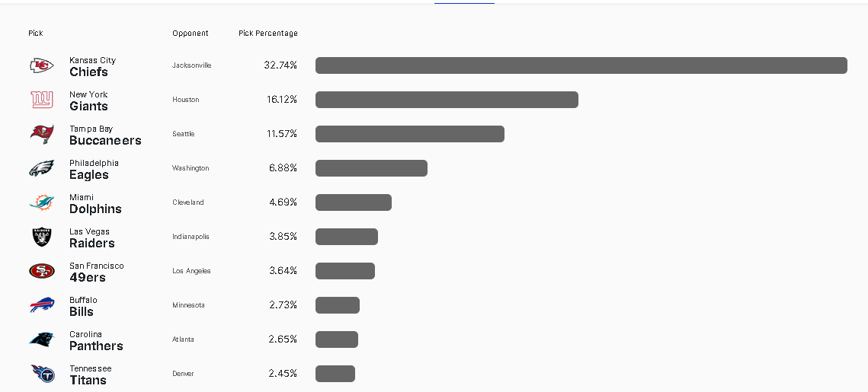The image size is (868, 392).
Task: Click the Philadelphia Eagles logo
Action: pyautogui.click(x=42, y=168)
